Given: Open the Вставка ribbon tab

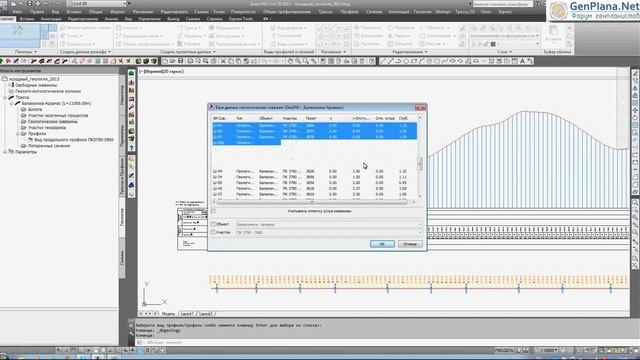Looking at the screenshot, I should [x=27, y=19].
